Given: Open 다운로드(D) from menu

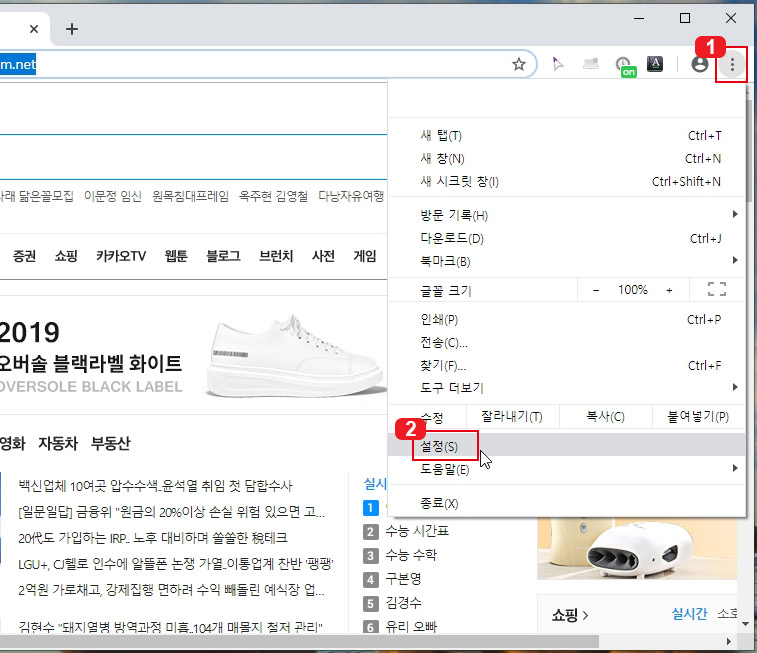Looking at the screenshot, I should (567, 238).
